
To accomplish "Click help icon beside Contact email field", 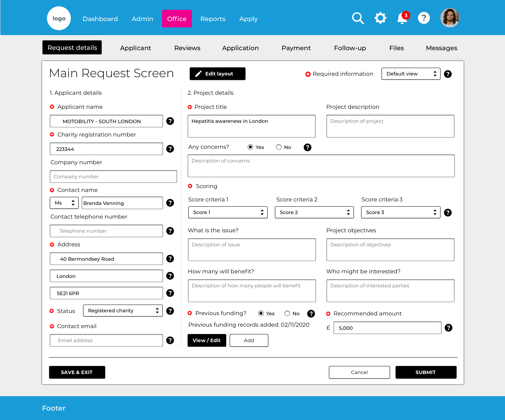I will [170, 340].
